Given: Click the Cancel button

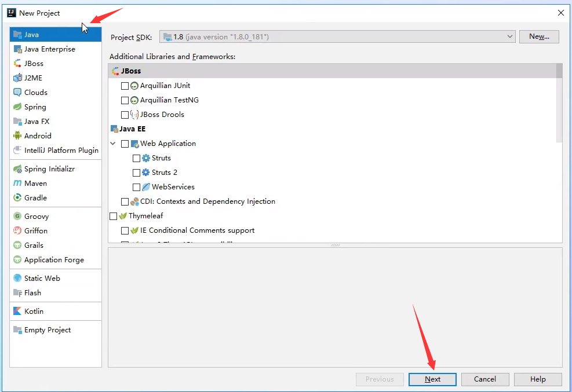Looking at the screenshot, I should 485,379.
